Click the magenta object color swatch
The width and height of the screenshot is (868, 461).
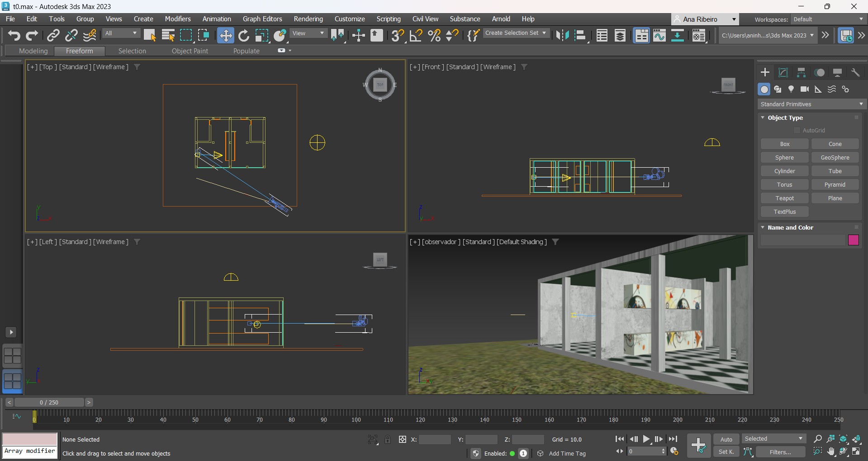pos(853,240)
